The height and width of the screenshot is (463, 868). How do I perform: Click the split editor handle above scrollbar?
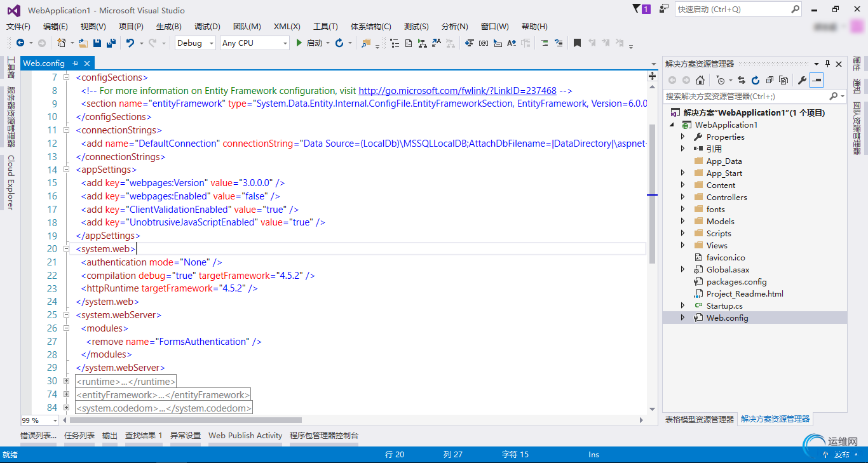tap(652, 76)
